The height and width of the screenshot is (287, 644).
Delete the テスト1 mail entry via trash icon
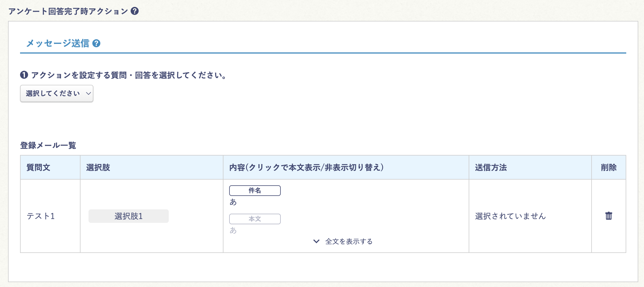608,216
